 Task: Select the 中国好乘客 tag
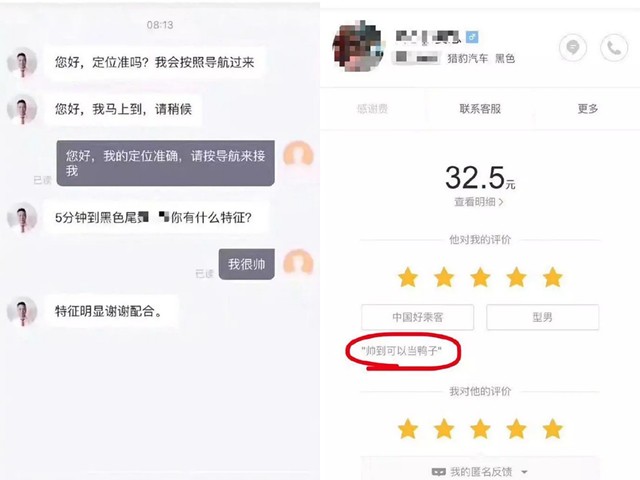pos(417,317)
